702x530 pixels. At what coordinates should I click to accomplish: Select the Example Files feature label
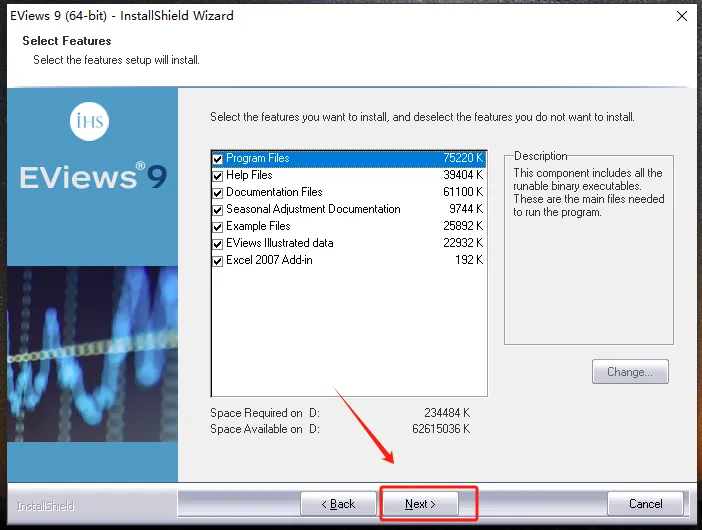click(x=258, y=226)
